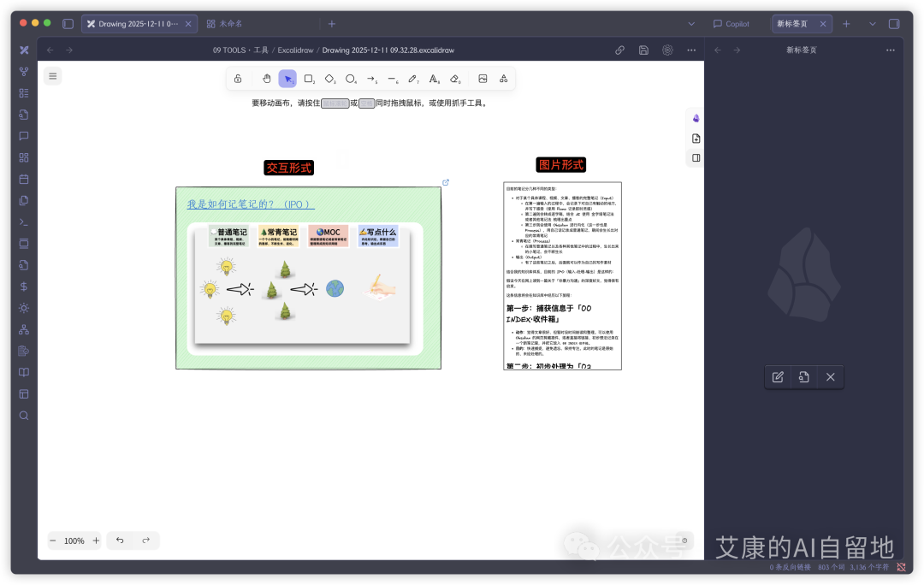Click the open book ribbon icon

click(24, 372)
